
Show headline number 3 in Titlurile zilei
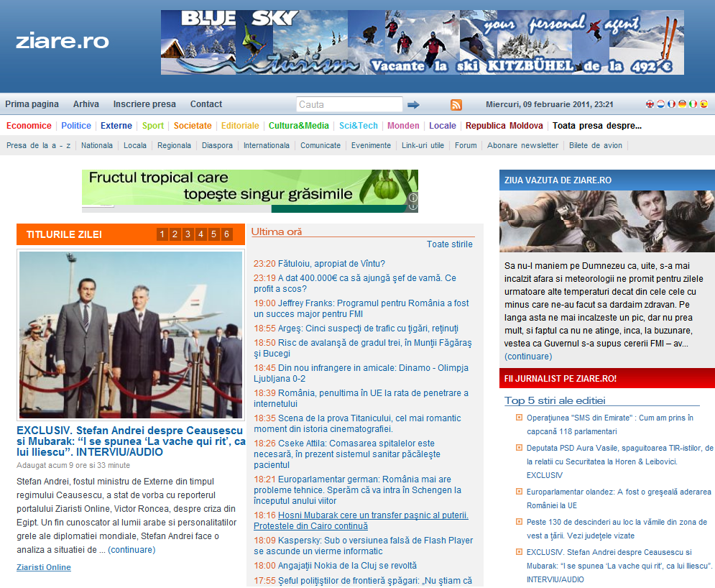point(188,234)
